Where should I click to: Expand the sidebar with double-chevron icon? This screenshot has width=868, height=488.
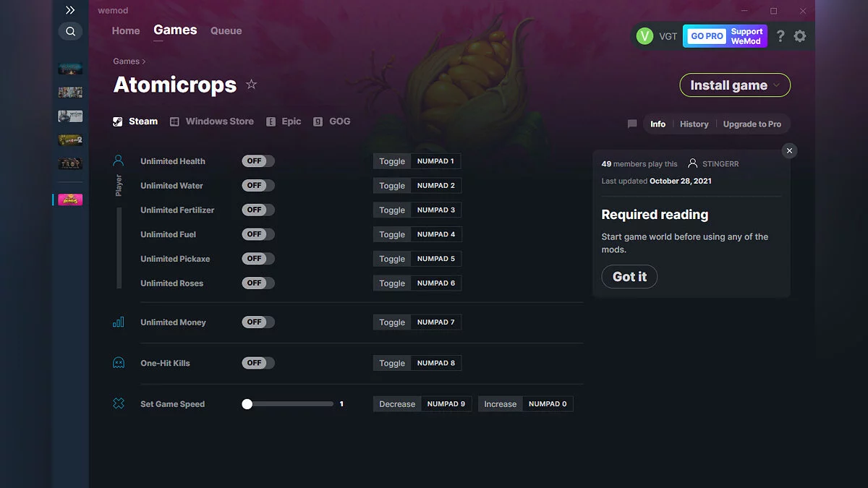(x=70, y=10)
